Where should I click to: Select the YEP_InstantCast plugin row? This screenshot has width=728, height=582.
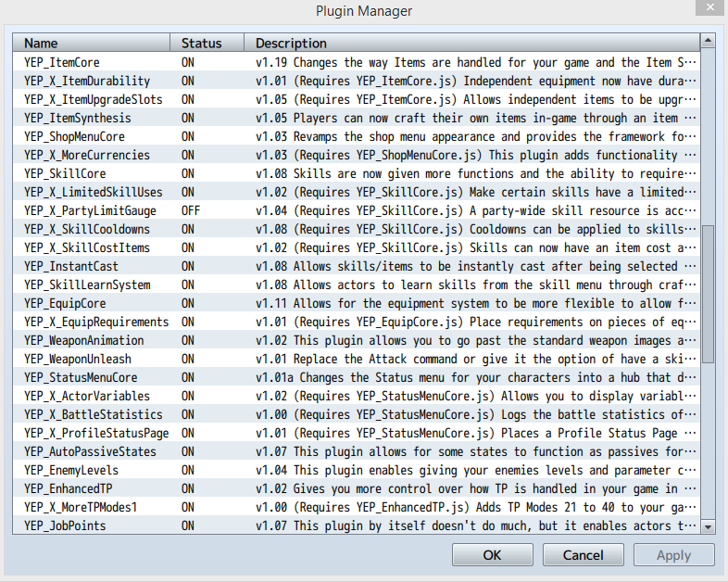(x=356, y=267)
